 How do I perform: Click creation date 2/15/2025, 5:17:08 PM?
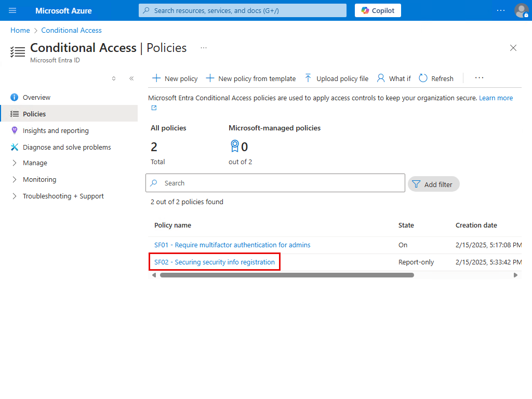[488, 245]
